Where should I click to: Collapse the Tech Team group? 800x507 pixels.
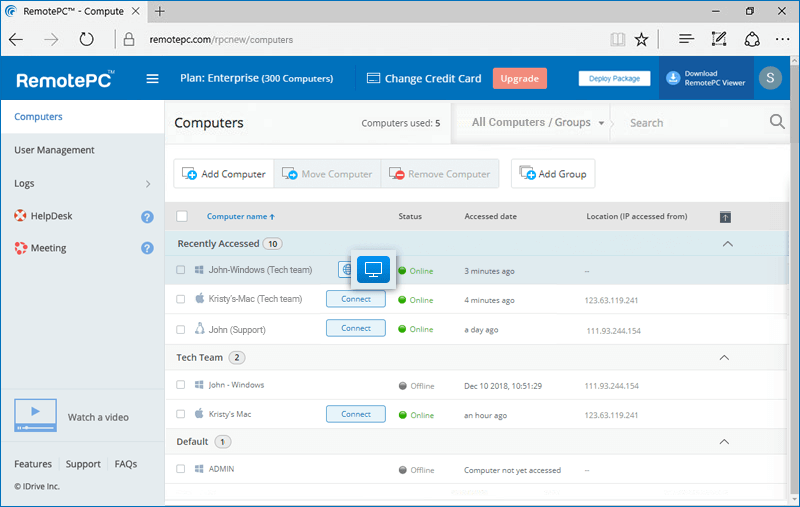tap(724, 358)
